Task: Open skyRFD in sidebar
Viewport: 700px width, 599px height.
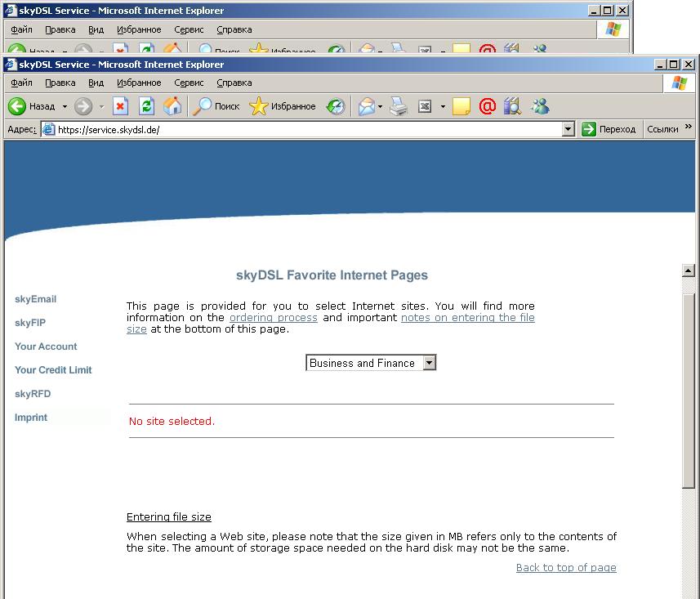Action: coord(33,394)
